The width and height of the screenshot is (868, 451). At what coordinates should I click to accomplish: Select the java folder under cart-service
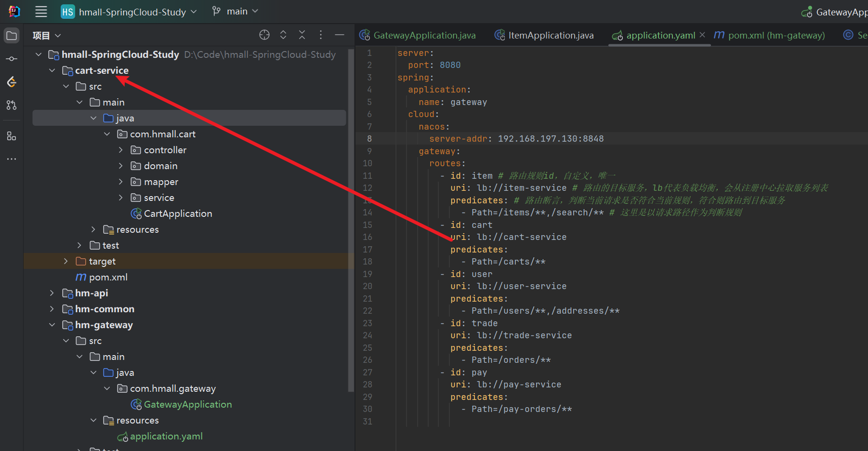click(x=189, y=118)
